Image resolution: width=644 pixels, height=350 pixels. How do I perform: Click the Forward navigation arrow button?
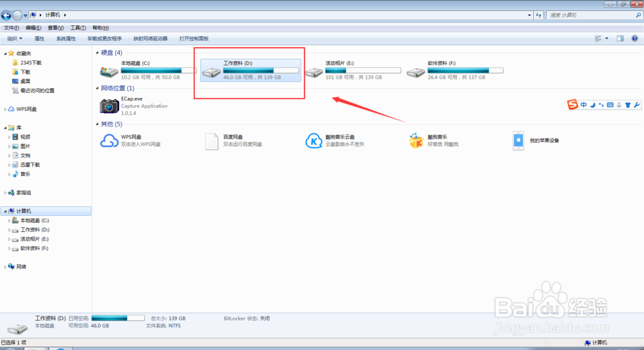[x=17, y=15]
